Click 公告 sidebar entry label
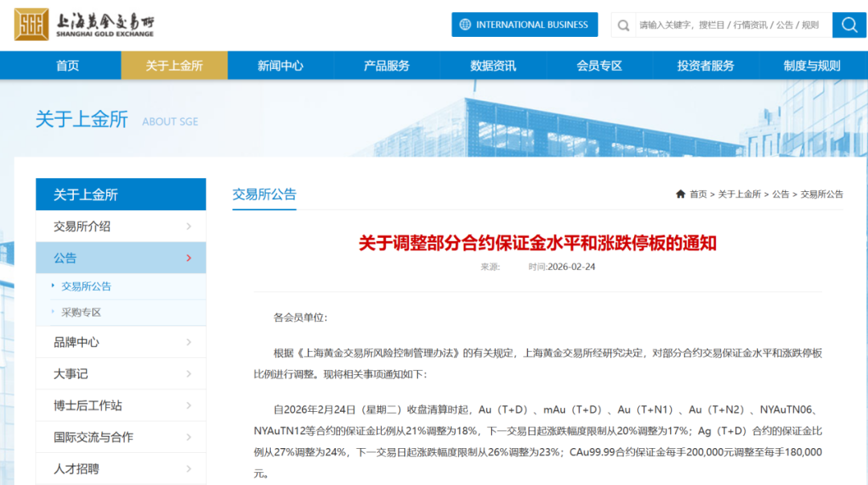The width and height of the screenshot is (868, 485). (x=65, y=258)
